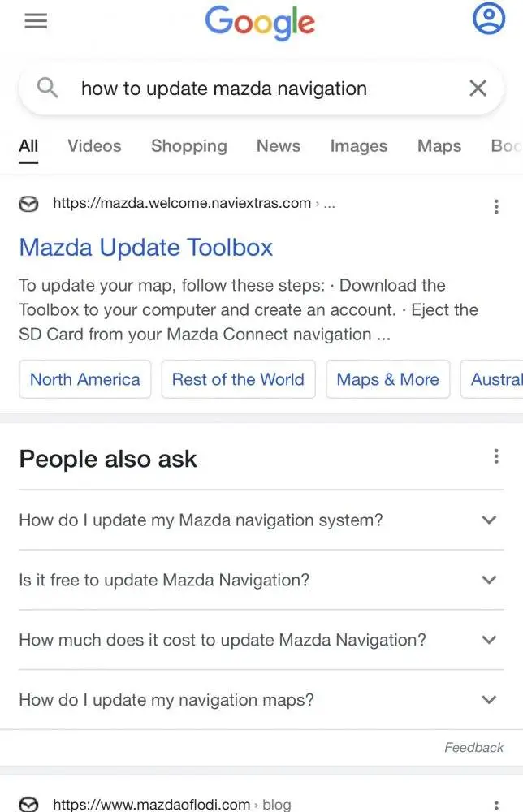Switch to the Shopping tab
The height and width of the screenshot is (812, 523).
(x=189, y=146)
